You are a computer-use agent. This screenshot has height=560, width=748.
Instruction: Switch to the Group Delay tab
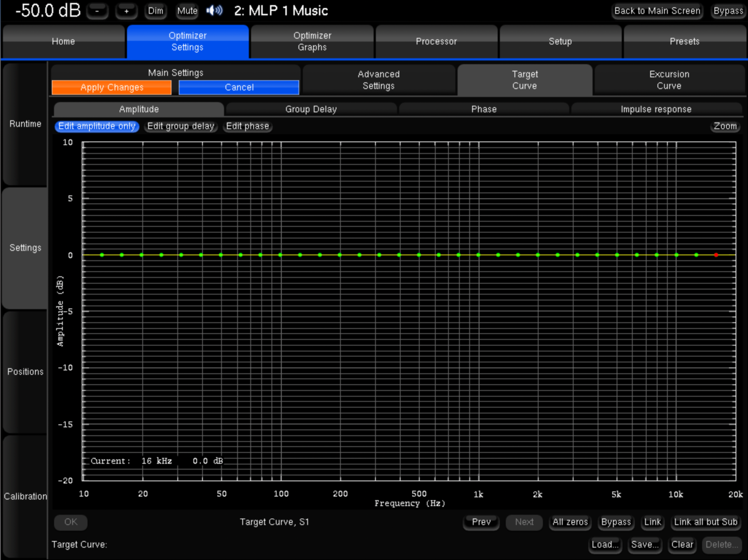tap(311, 109)
